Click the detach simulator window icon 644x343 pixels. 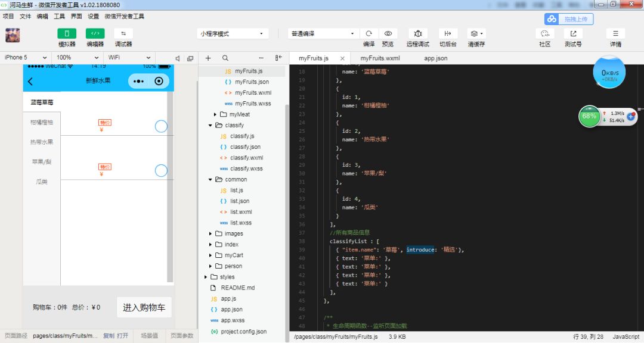[190, 58]
